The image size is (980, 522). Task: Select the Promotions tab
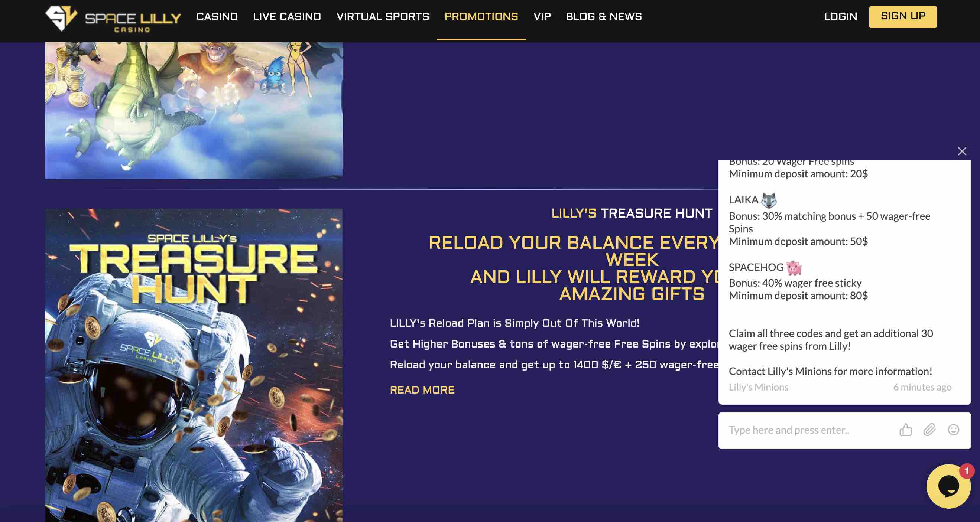[481, 17]
